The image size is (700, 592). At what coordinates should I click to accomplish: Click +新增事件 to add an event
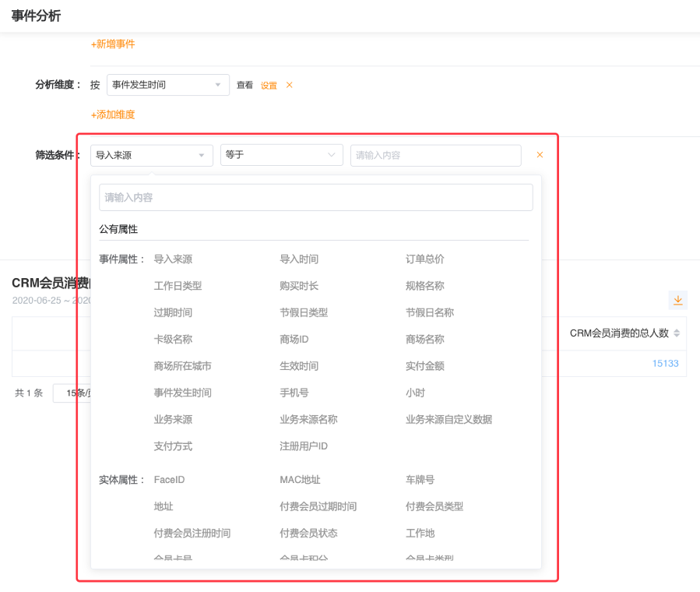(x=113, y=44)
